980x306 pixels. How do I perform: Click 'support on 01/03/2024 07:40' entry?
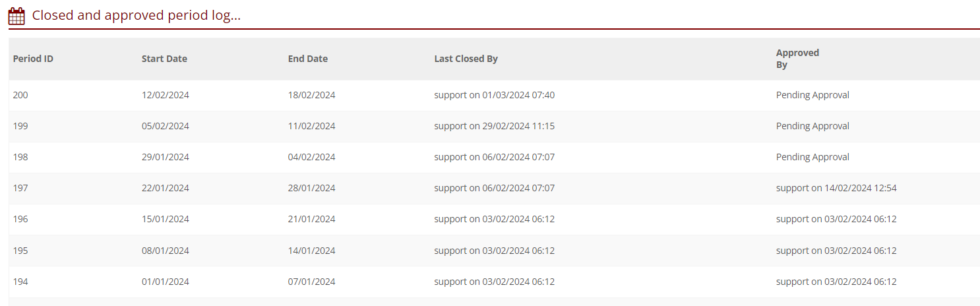494,95
